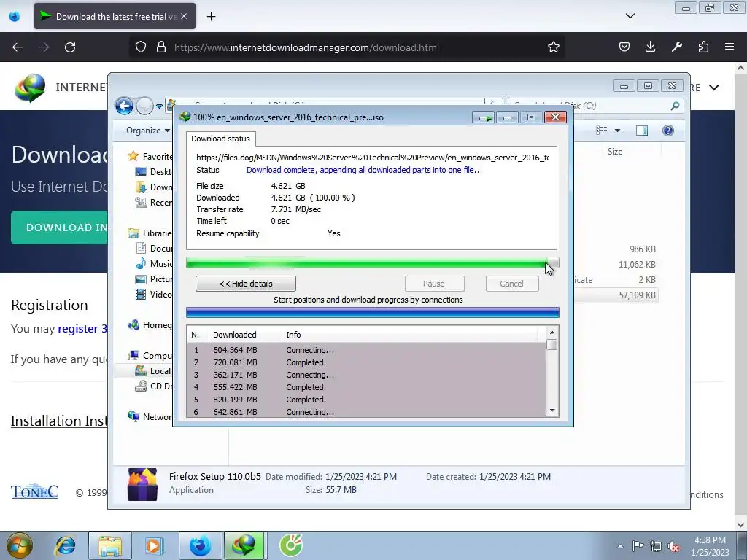Viewport: 747px width, 560px height.
Task: Click Save to Pocket icon
Action: coord(624,47)
